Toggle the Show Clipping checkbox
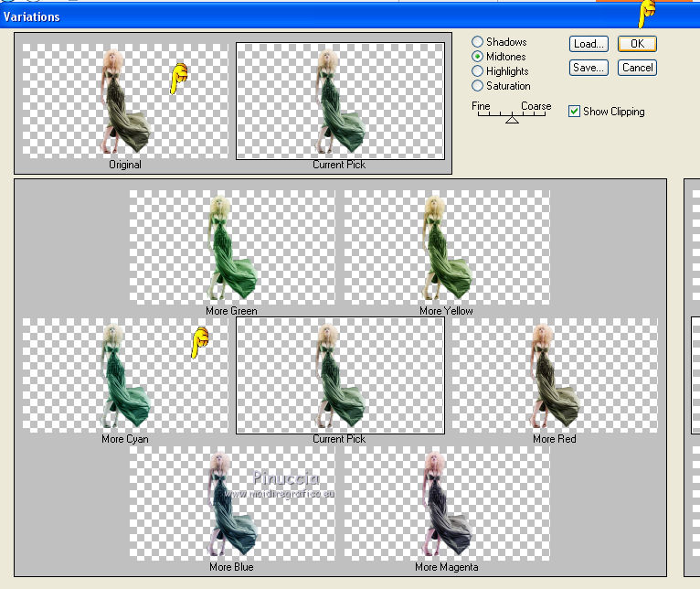This screenshot has height=589, width=700. pos(574,112)
